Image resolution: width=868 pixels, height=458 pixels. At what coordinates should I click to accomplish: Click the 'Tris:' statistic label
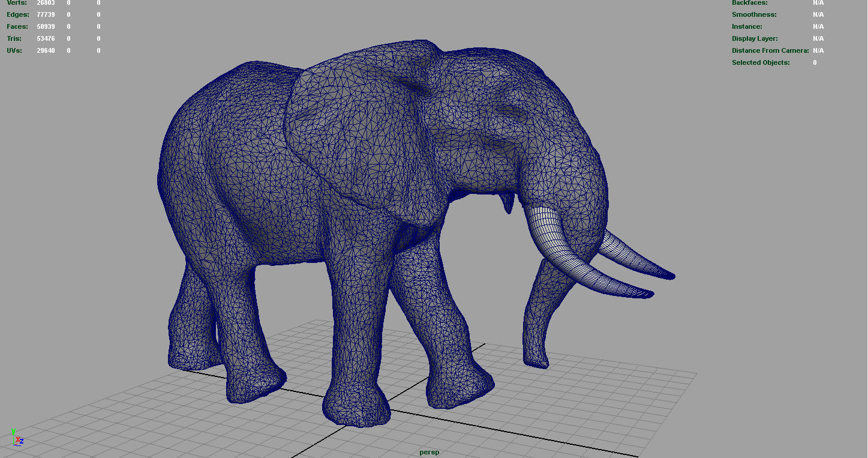(14, 38)
